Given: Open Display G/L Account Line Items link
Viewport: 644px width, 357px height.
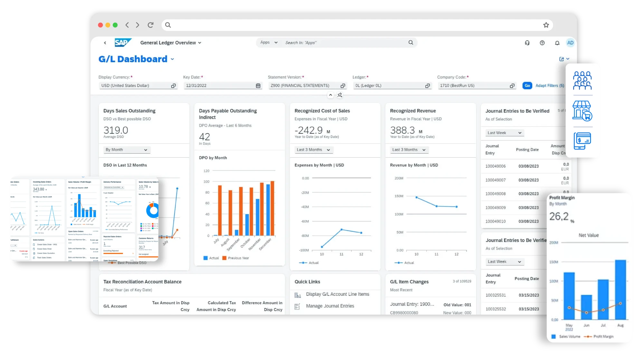Looking at the screenshot, I should (x=337, y=294).
